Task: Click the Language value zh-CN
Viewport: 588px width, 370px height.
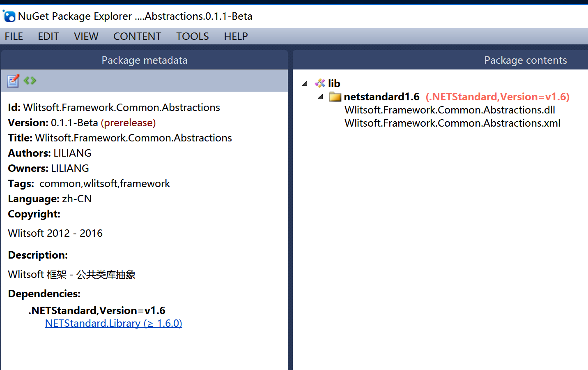Action: (77, 199)
